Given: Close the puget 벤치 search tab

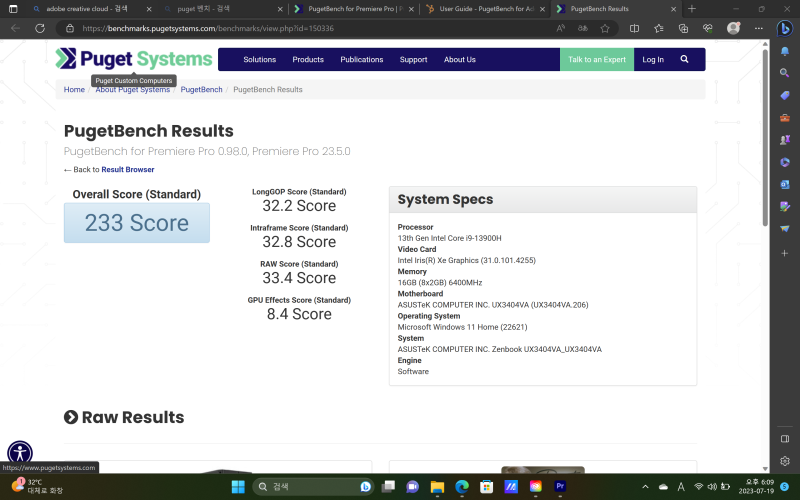Looking at the screenshot, I should click(280, 9).
